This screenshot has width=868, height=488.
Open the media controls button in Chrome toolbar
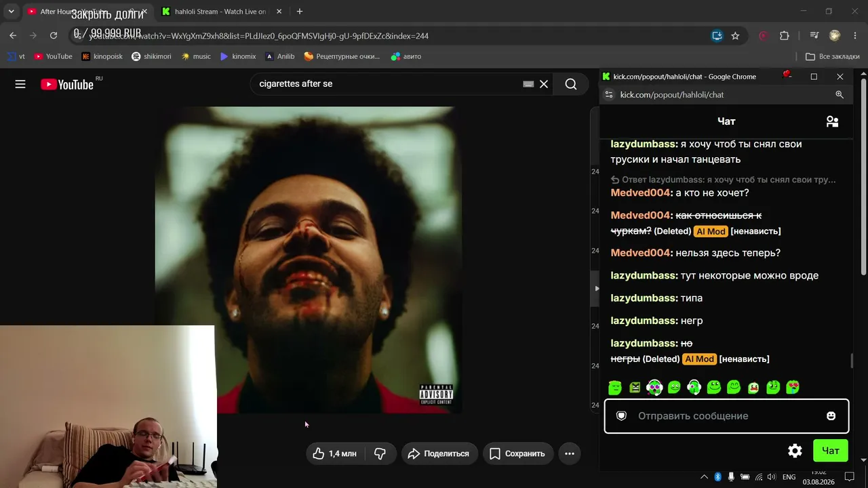(x=814, y=36)
